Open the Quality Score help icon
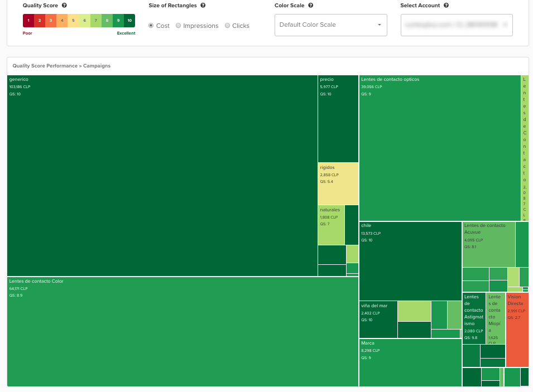 pos(64,6)
